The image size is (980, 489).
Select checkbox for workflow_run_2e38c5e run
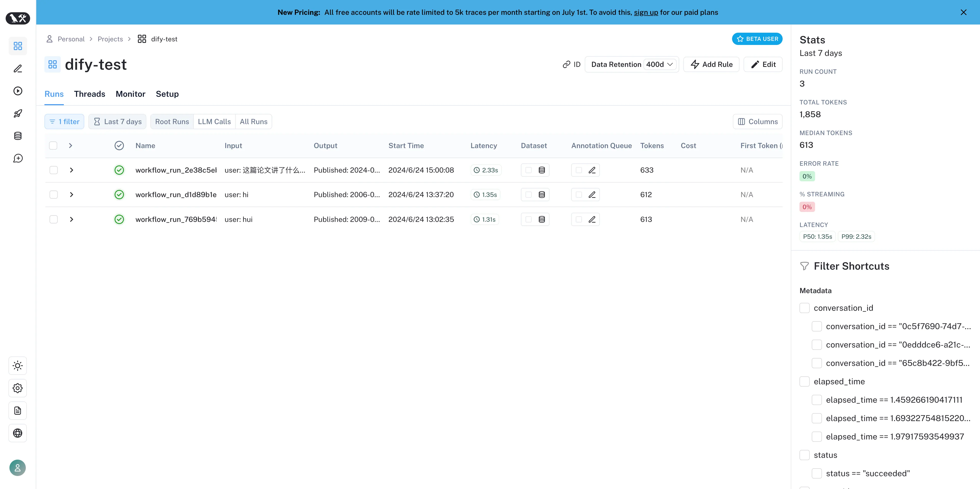click(x=54, y=170)
